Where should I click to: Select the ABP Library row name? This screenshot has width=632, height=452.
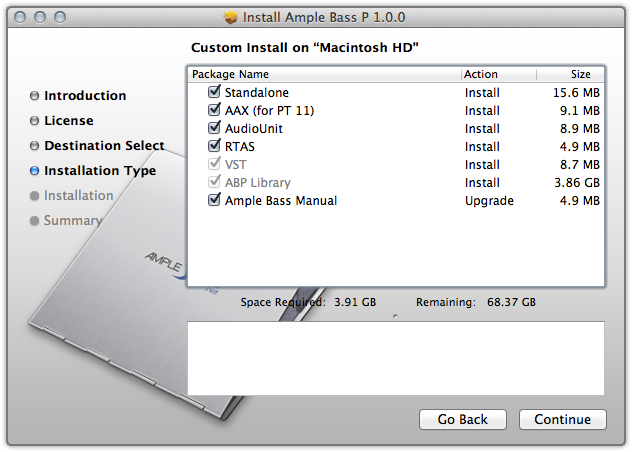tap(258, 183)
